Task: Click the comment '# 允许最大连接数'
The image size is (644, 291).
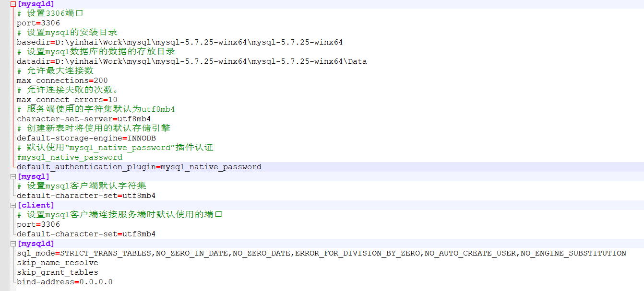Action: tap(55, 71)
